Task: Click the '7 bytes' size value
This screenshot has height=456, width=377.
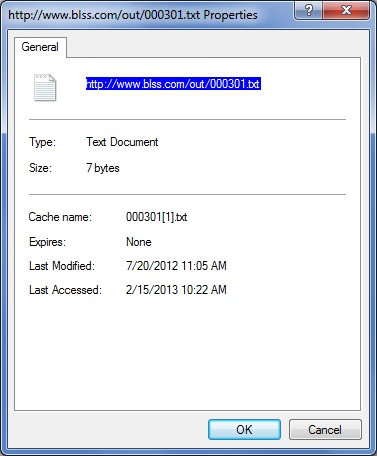Action: pos(103,168)
